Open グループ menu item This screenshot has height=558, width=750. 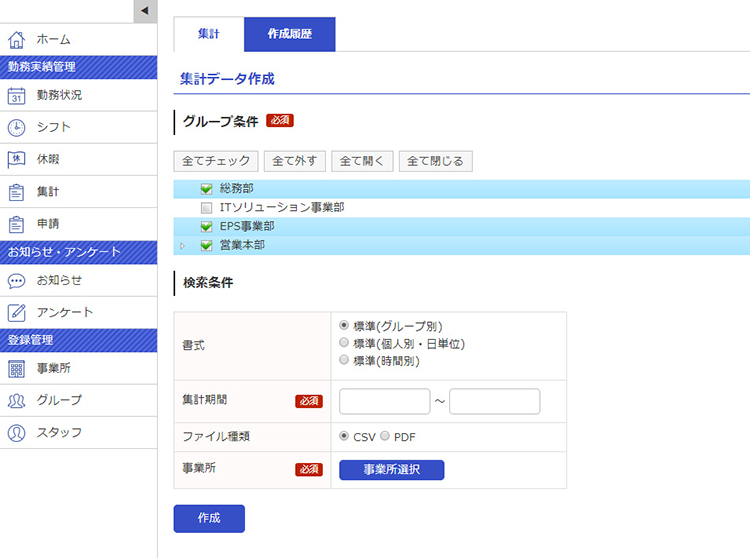point(78,400)
